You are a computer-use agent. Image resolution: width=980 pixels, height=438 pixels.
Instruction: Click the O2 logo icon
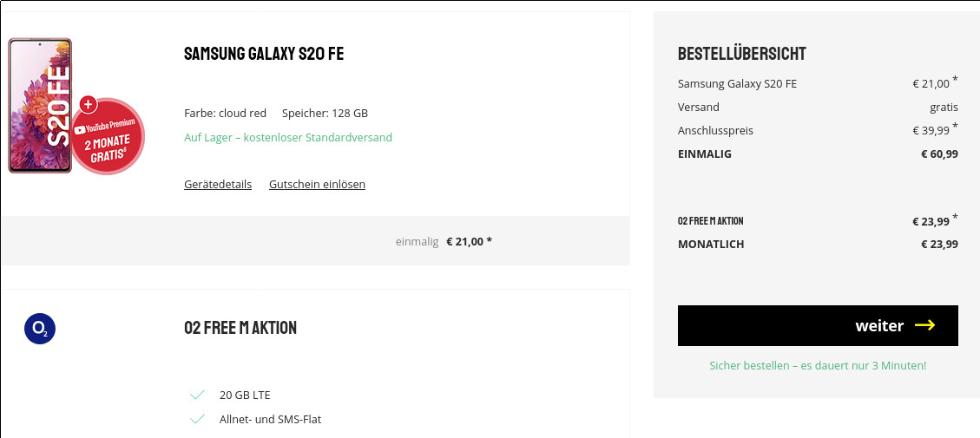tap(40, 328)
